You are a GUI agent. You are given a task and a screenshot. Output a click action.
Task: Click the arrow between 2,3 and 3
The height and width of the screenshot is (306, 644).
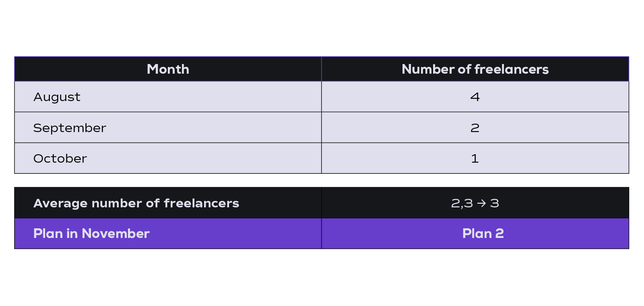[481, 203]
